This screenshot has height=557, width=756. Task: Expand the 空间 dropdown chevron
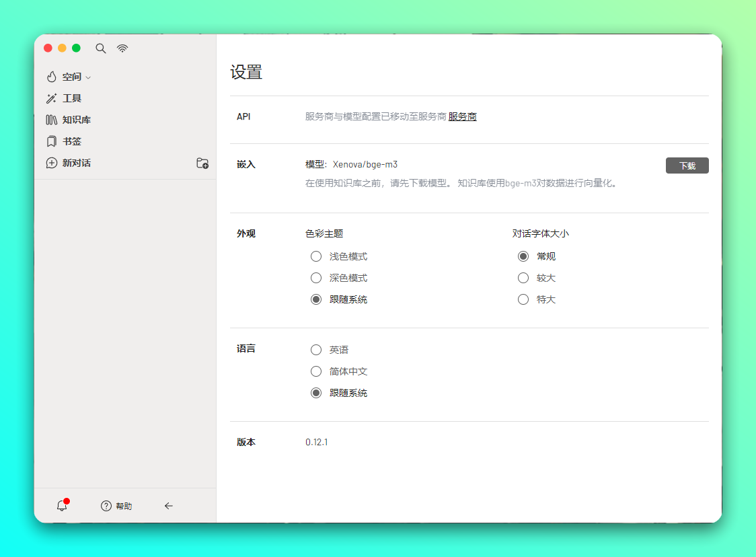[x=88, y=77]
